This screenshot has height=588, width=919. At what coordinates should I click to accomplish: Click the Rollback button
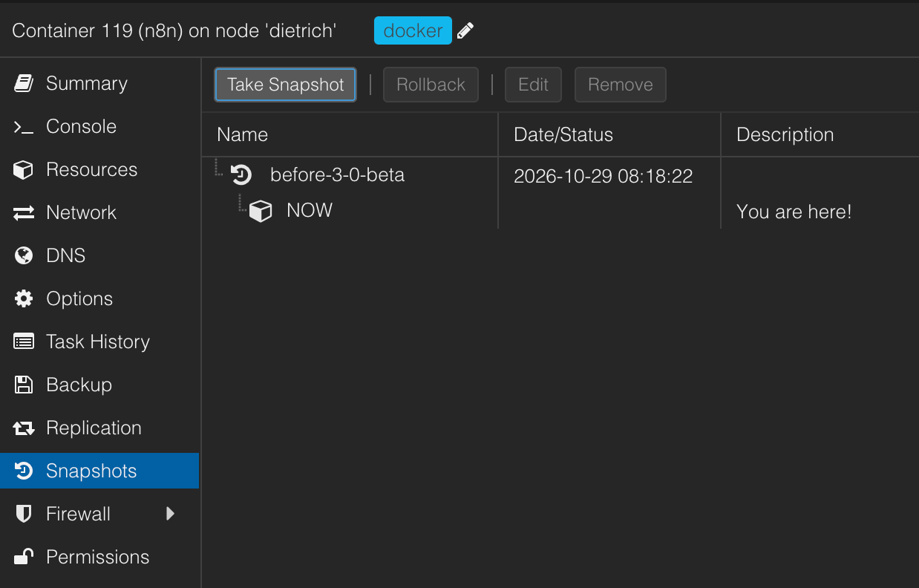[431, 85]
